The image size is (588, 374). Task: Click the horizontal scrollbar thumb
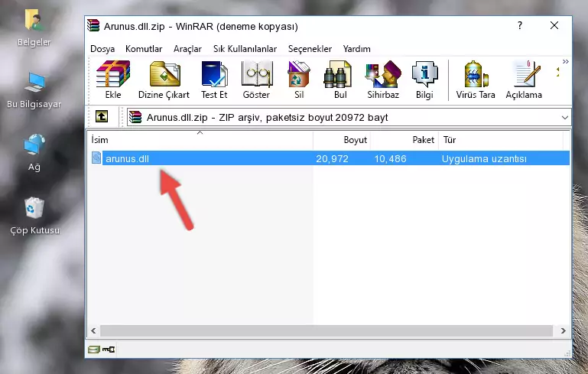(x=326, y=330)
